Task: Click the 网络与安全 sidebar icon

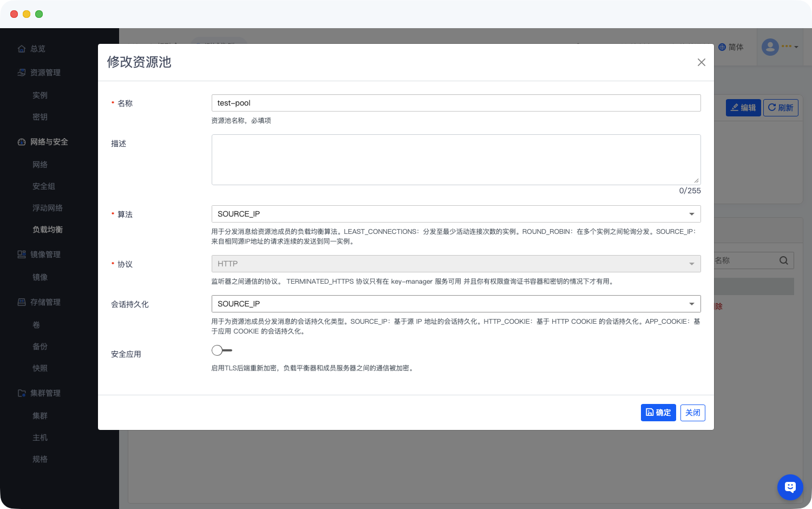Action: point(22,142)
